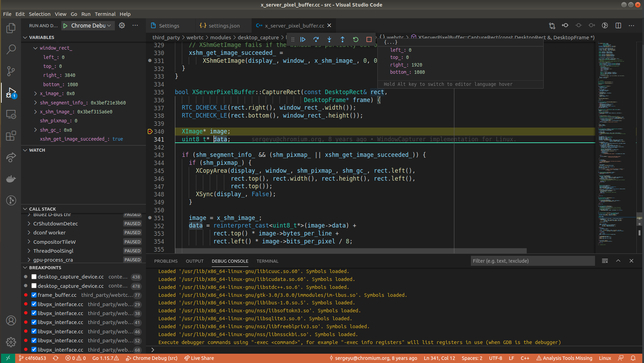
Task: Open the Run and Debug view icon
Action: (x=11, y=93)
